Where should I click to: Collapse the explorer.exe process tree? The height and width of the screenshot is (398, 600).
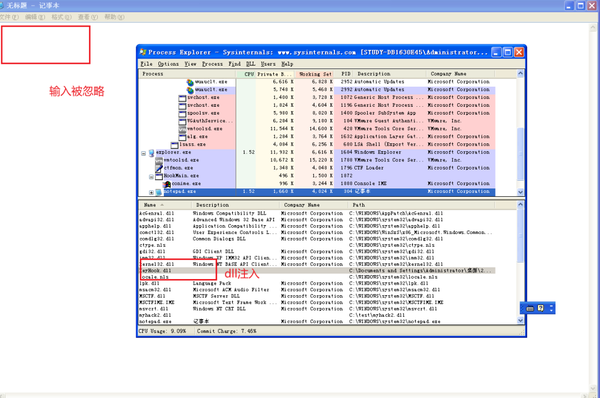(x=143, y=153)
